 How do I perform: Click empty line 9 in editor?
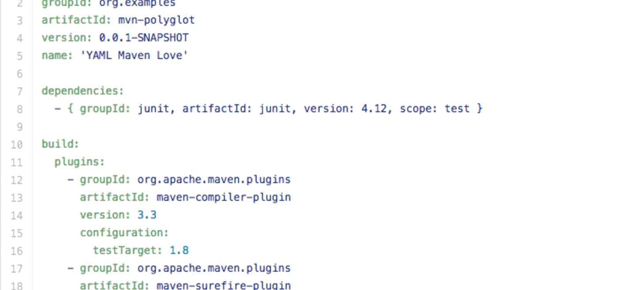[335, 127]
